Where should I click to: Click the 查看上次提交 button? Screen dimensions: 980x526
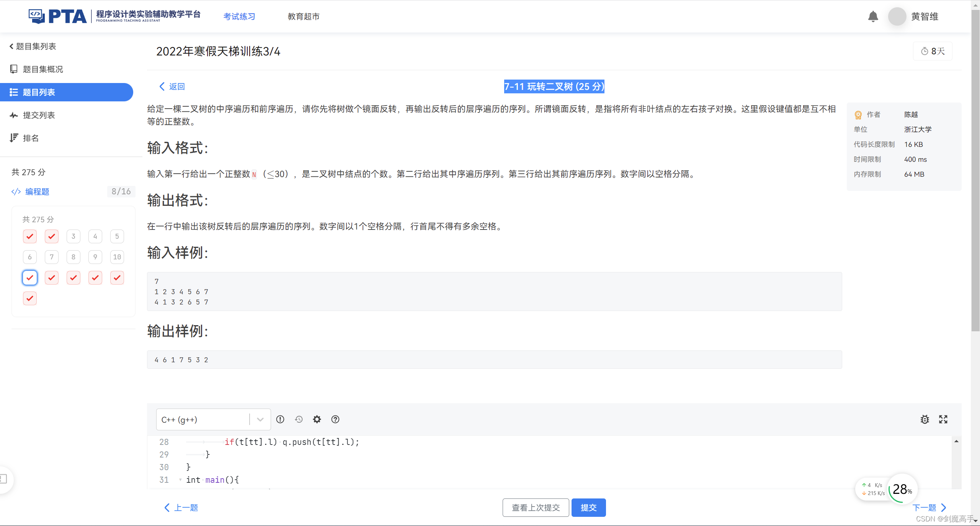point(536,508)
